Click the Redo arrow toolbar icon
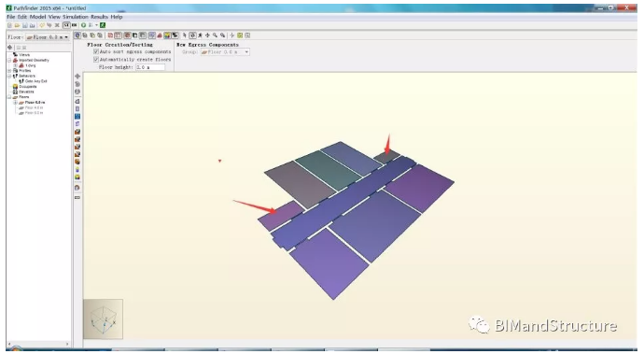This screenshot has width=644, height=354. click(x=49, y=25)
